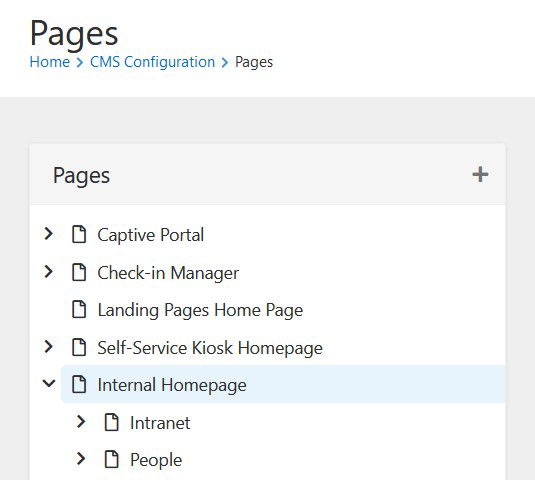Select the Internal Homepage tree item

(x=283, y=384)
